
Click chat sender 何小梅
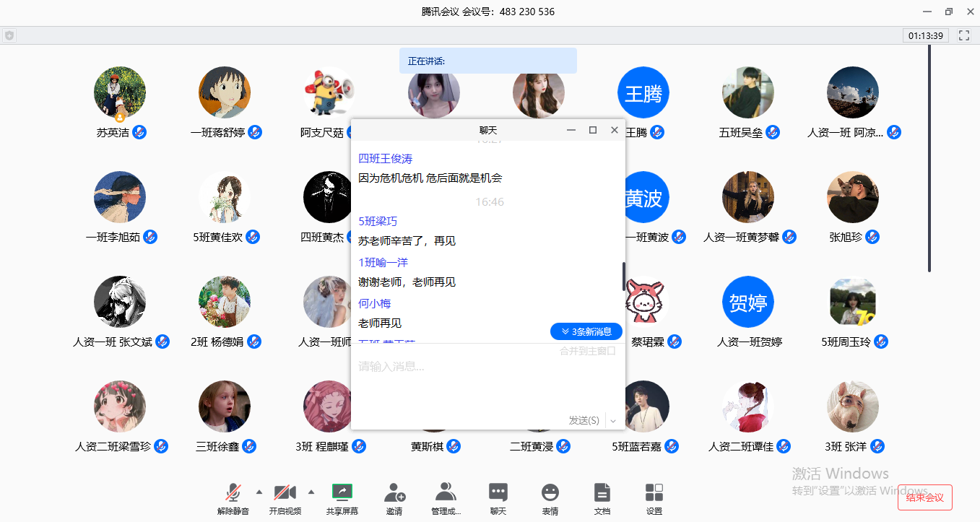(375, 304)
